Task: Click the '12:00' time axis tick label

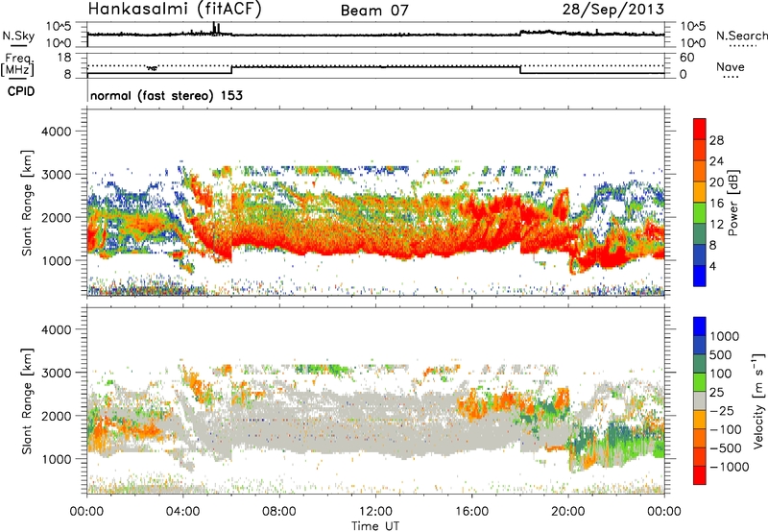Action: click(375, 512)
